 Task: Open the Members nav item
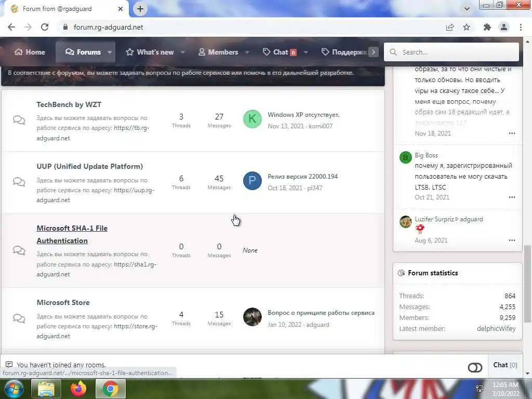click(219, 52)
